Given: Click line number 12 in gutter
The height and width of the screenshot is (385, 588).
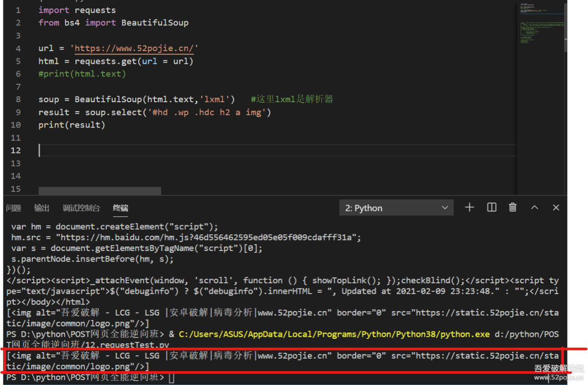Looking at the screenshot, I should (x=16, y=150).
